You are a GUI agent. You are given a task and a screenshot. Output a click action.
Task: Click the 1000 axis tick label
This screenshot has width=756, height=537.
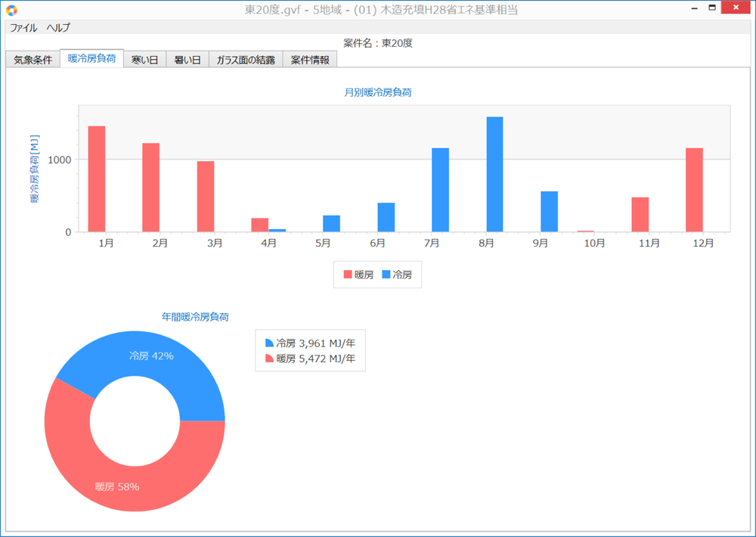(x=59, y=160)
